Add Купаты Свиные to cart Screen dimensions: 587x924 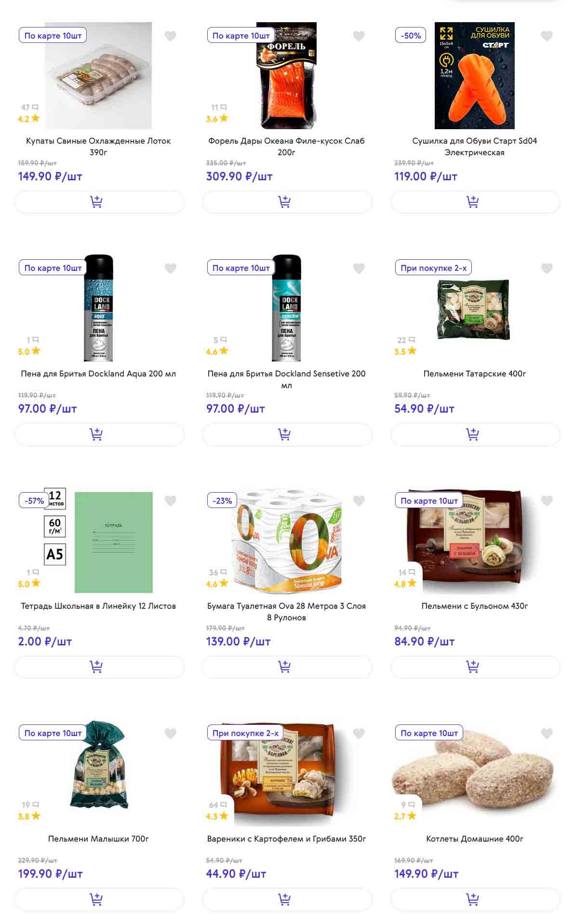pos(99,202)
